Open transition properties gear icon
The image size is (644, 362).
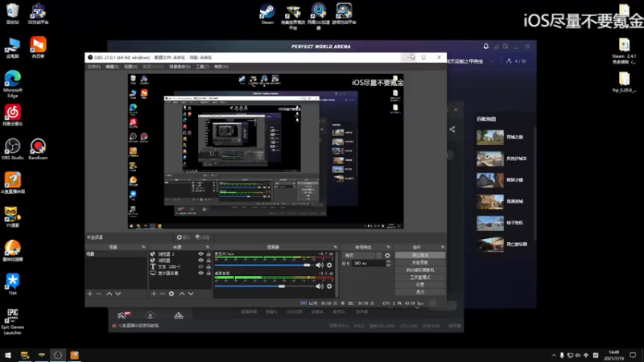point(387,255)
